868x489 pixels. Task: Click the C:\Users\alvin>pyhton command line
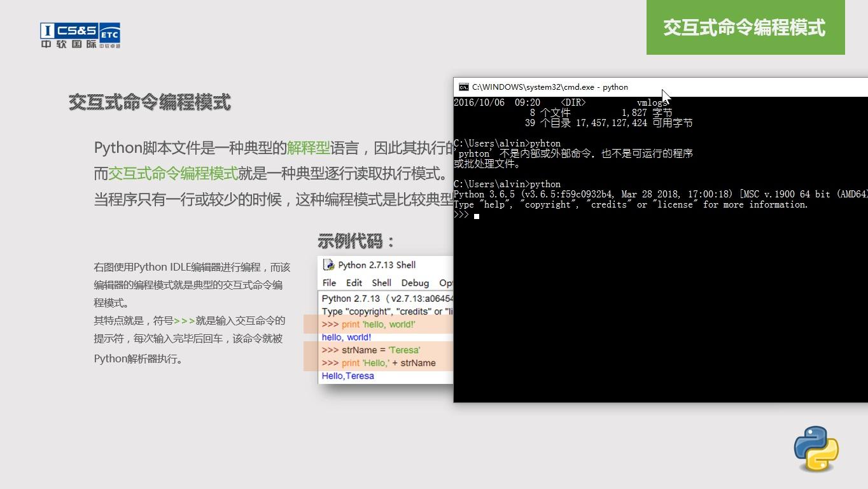coord(507,143)
